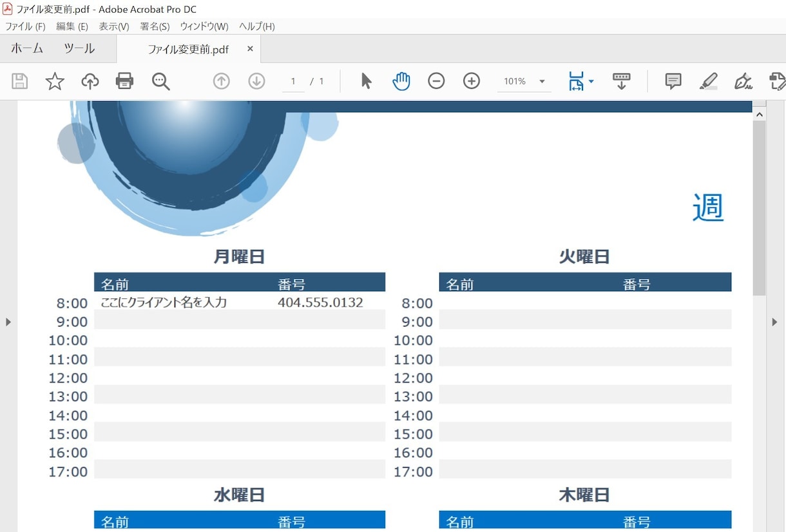Click the Acrobat PDF title bar icon
The image size is (786, 532).
pos(8,9)
